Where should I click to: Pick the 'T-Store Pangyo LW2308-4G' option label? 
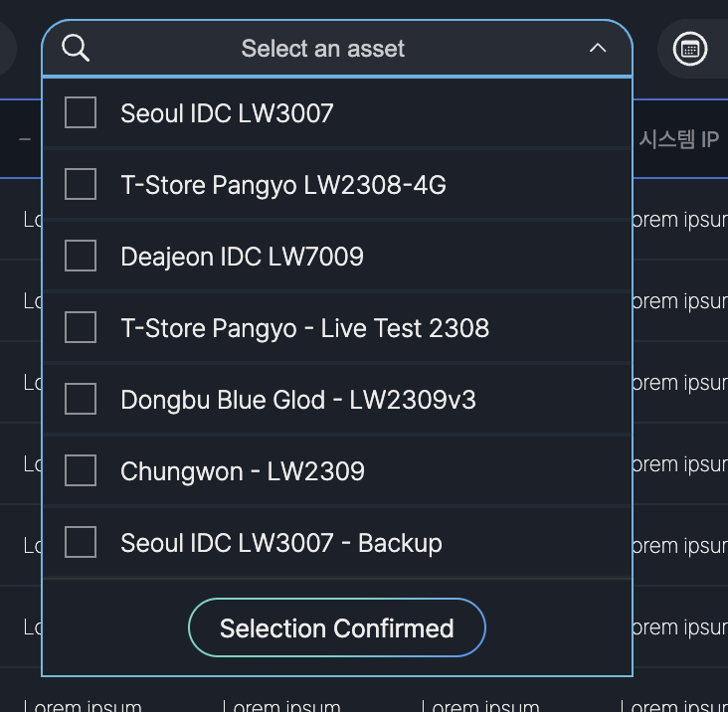(x=283, y=185)
